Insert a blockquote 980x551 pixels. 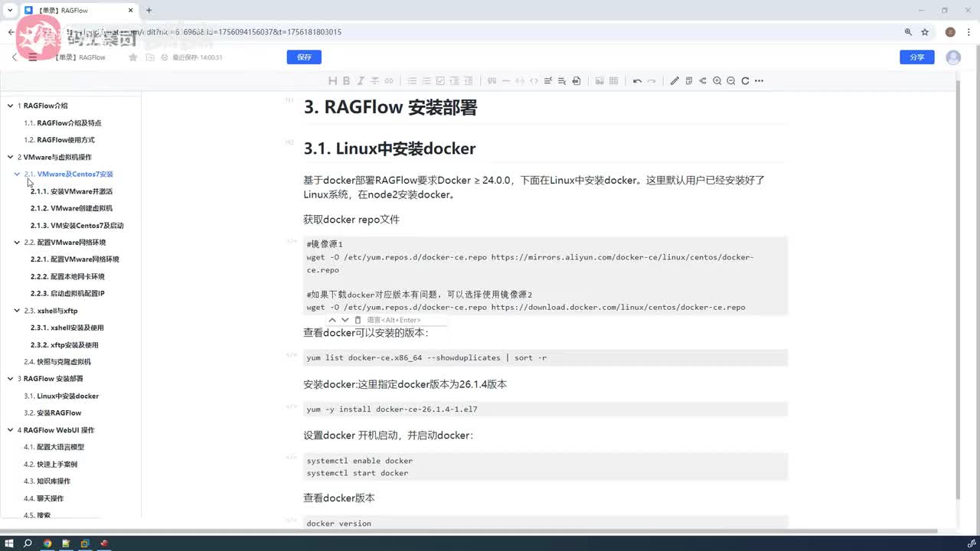point(492,80)
